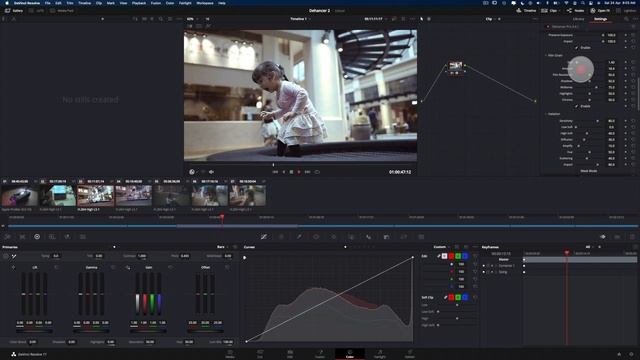This screenshot has width=640, height=360.
Task: Open the Tracker palette
Action: pos(333,237)
